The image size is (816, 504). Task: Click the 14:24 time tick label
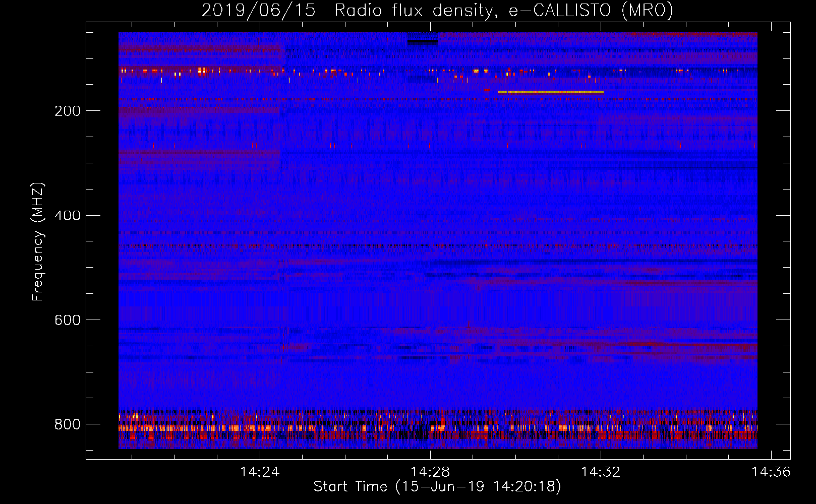pos(260,472)
